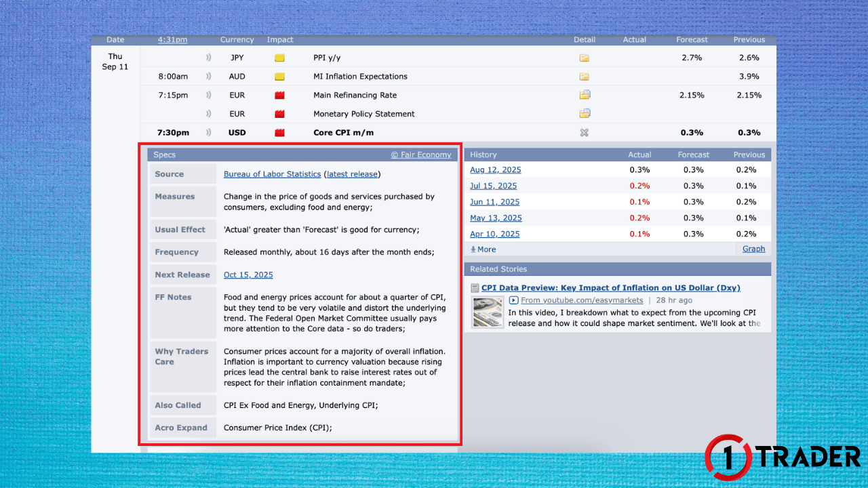The height and width of the screenshot is (488, 868).
Task: Click red impact icon for Monetary Policy Statement
Action: 279,114
